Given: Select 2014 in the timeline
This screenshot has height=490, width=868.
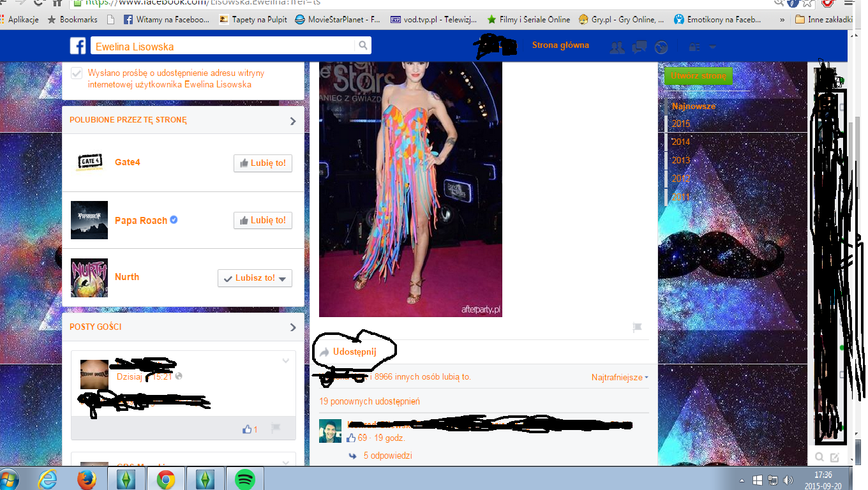Looking at the screenshot, I should coord(681,142).
